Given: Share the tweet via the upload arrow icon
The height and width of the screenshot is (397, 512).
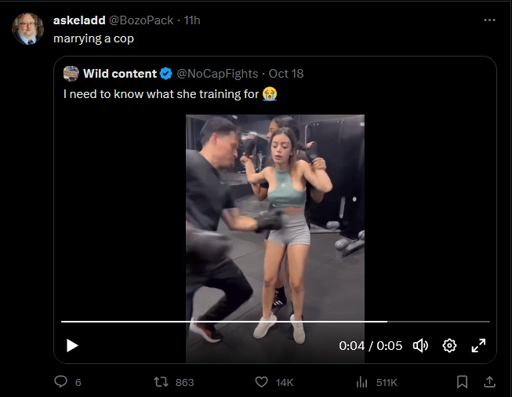Looking at the screenshot, I should click(x=489, y=382).
